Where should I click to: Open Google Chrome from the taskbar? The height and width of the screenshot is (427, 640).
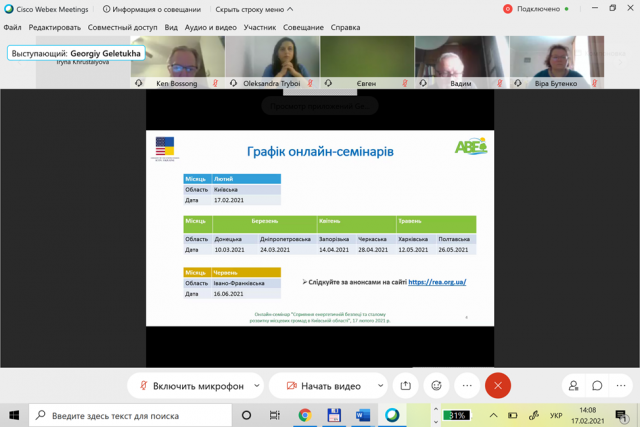point(304,415)
